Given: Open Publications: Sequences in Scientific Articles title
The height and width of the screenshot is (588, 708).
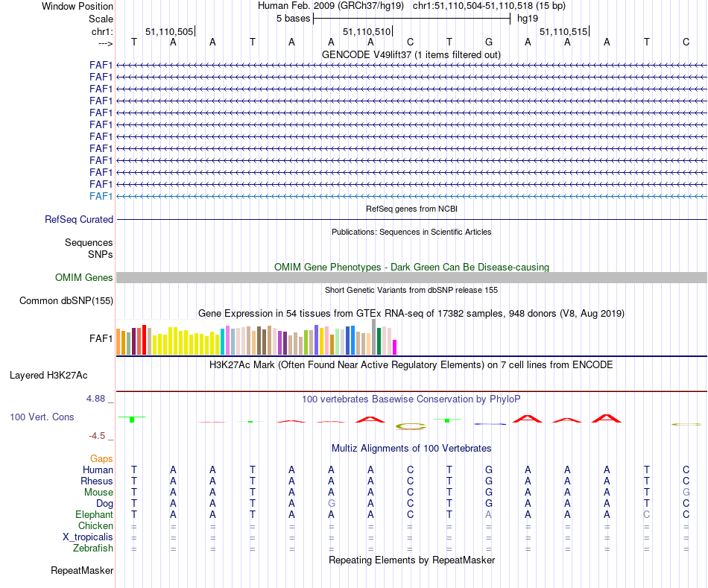Looking at the screenshot, I should coord(411,232).
